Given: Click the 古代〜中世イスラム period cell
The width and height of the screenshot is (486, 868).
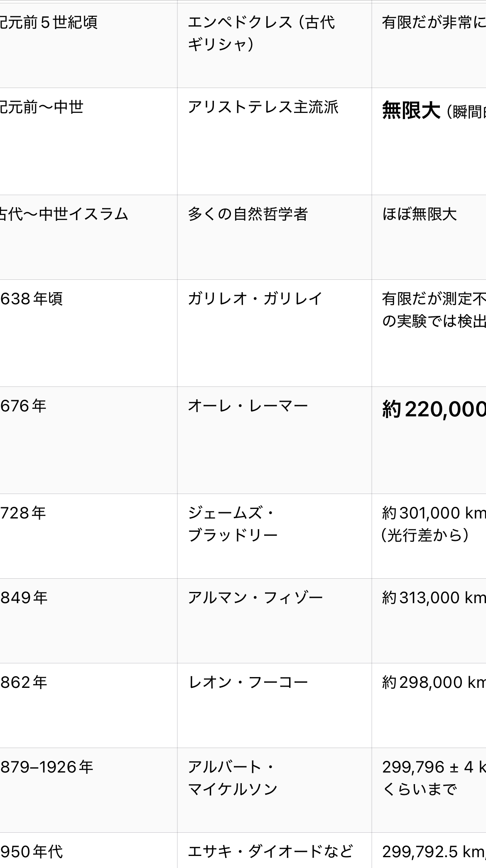Looking at the screenshot, I should [x=64, y=214].
